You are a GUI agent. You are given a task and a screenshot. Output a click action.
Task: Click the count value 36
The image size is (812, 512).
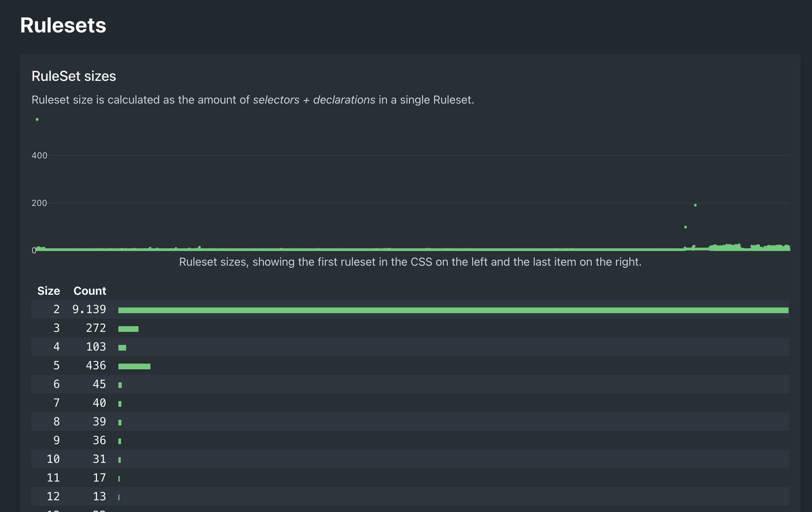(99, 440)
